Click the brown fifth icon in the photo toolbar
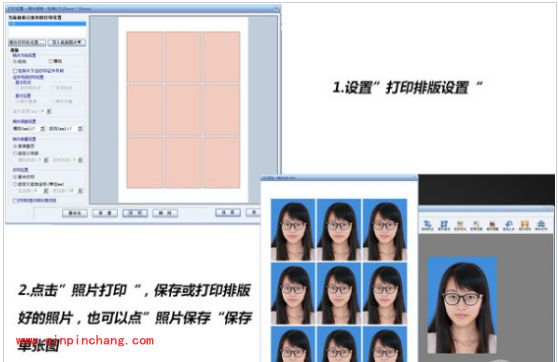The height and width of the screenshot is (362, 558). point(492,225)
